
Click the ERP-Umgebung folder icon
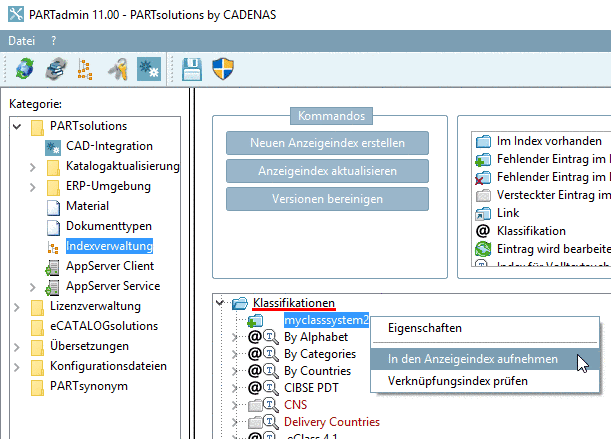pyautogui.click(x=53, y=187)
